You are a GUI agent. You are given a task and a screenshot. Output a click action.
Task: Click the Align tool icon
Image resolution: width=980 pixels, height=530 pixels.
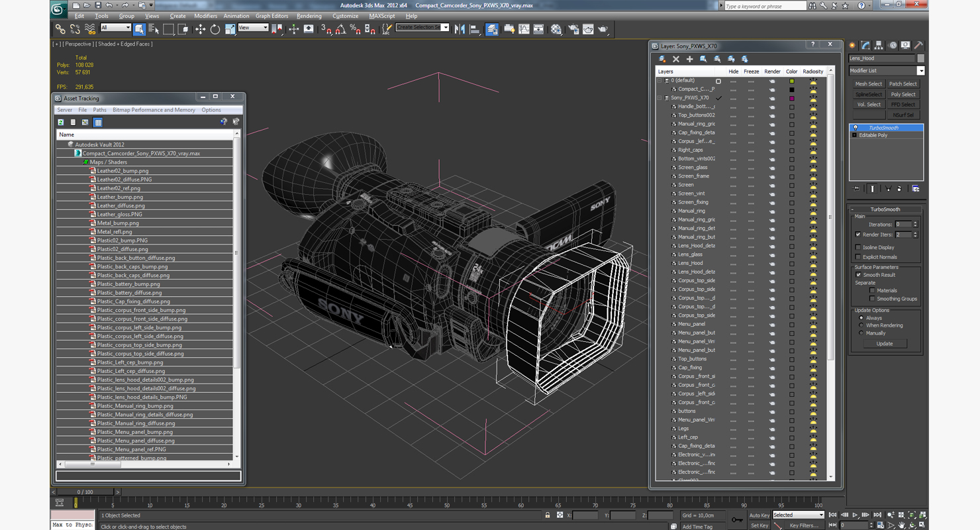[x=475, y=29]
